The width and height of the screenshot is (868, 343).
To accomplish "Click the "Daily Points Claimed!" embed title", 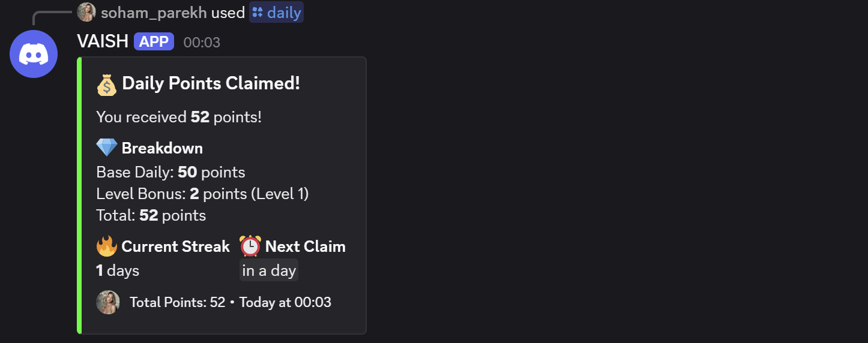I will [x=211, y=84].
